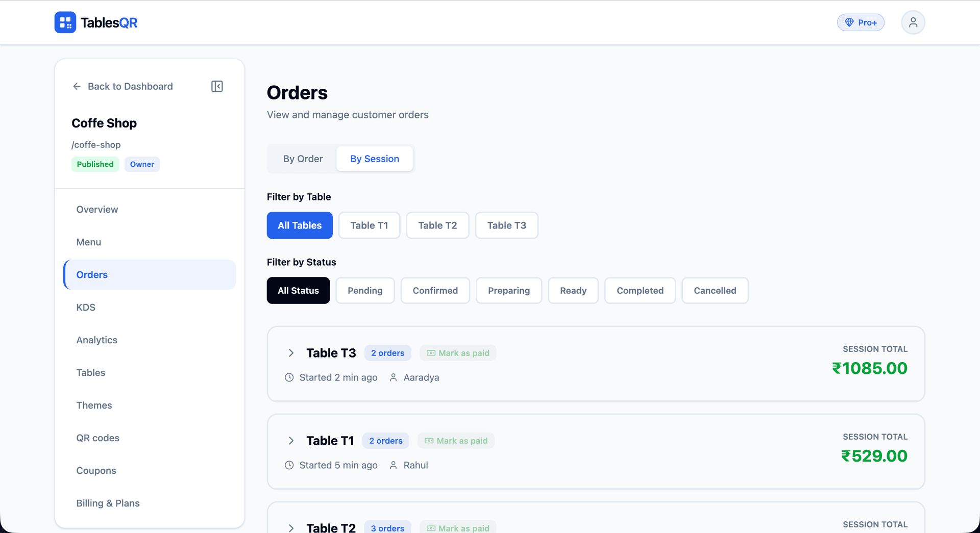Click the person icon next to Aaradya
This screenshot has width=980, height=533.
(x=394, y=377)
